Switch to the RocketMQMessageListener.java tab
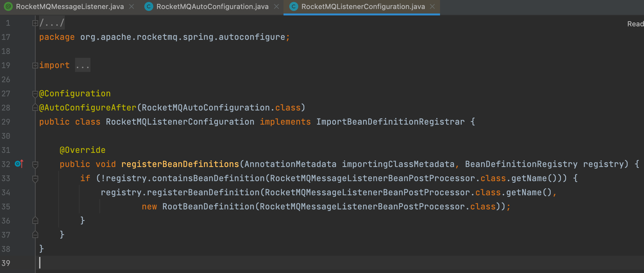Screen dimensions: 644x273 click(x=70, y=7)
